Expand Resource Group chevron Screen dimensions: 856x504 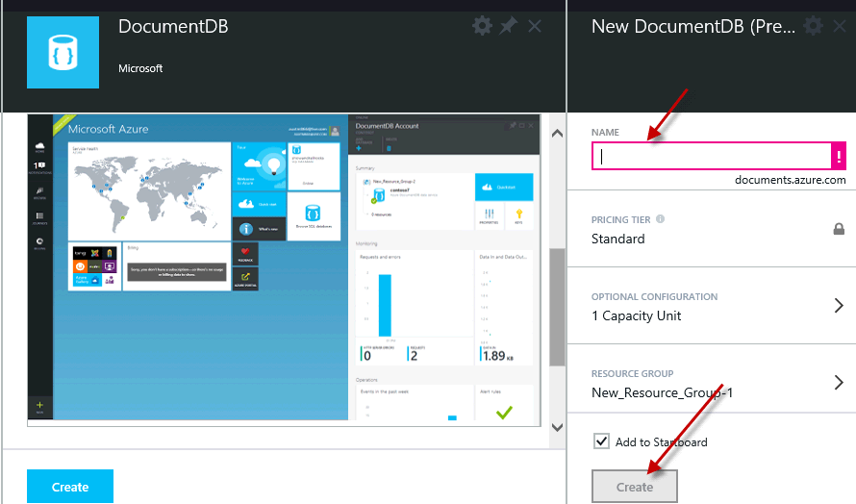click(839, 382)
